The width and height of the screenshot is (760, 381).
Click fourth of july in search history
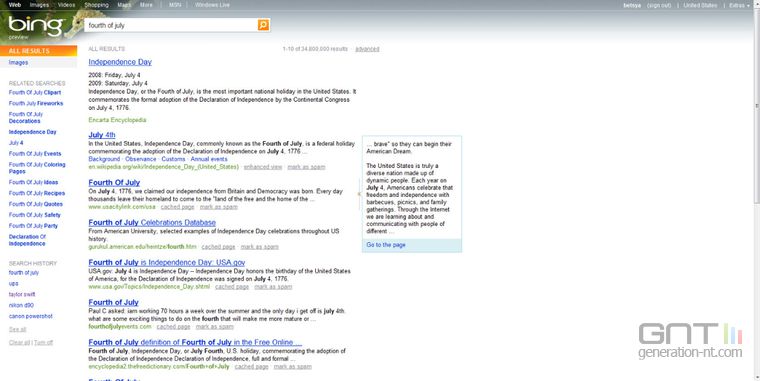24,273
